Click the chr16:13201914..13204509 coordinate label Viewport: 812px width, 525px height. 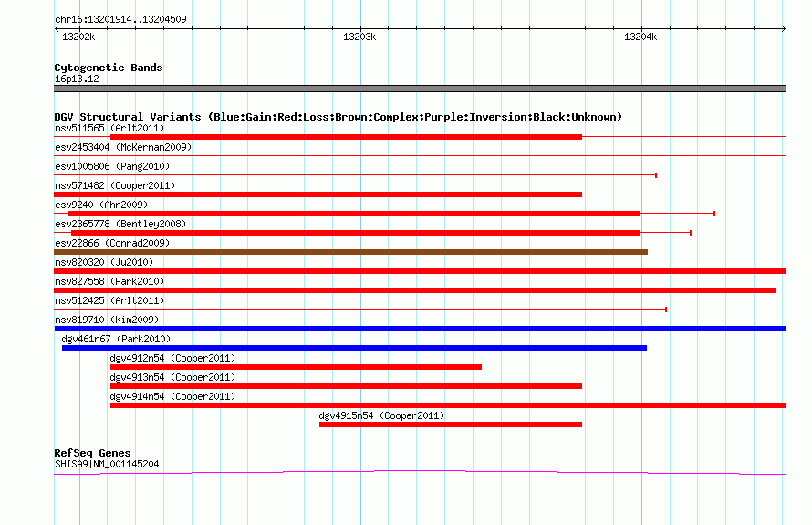click(x=120, y=19)
